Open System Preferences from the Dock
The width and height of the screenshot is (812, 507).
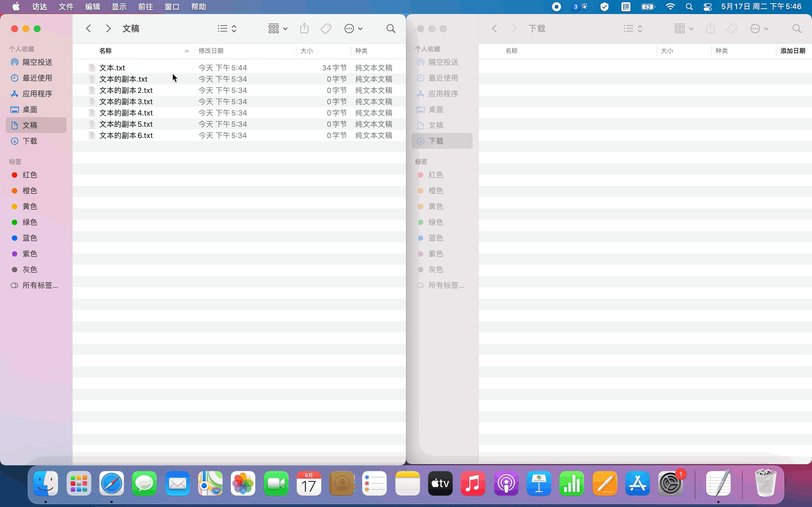670,483
